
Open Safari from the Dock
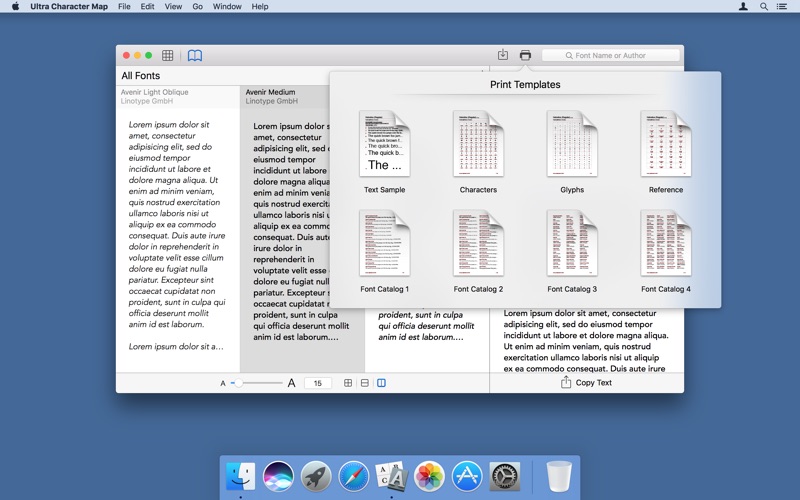click(x=354, y=477)
